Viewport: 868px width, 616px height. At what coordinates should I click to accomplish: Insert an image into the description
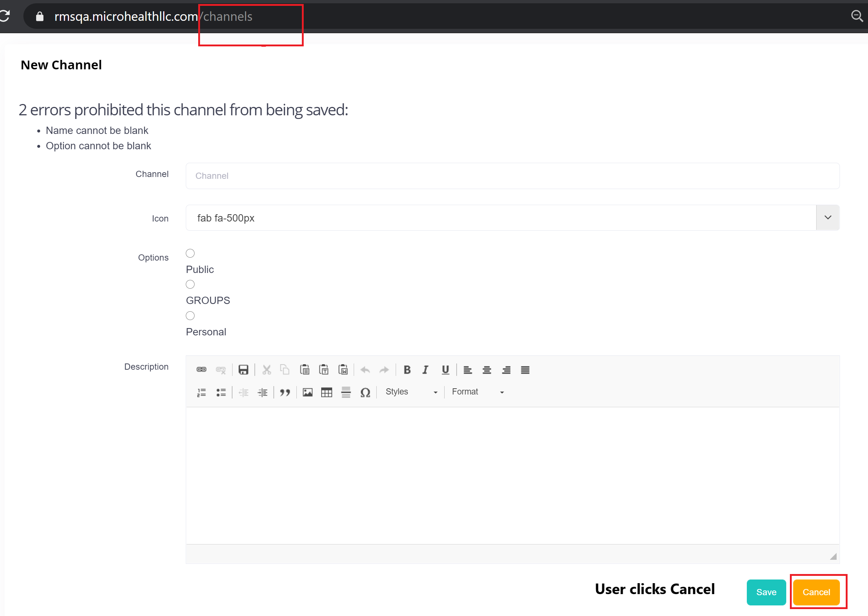click(x=307, y=392)
